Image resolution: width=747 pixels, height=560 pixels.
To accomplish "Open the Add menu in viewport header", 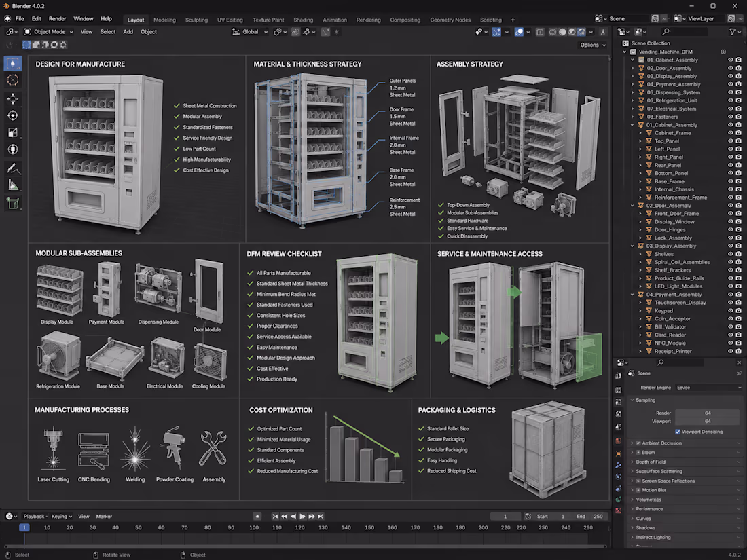I will click(128, 32).
